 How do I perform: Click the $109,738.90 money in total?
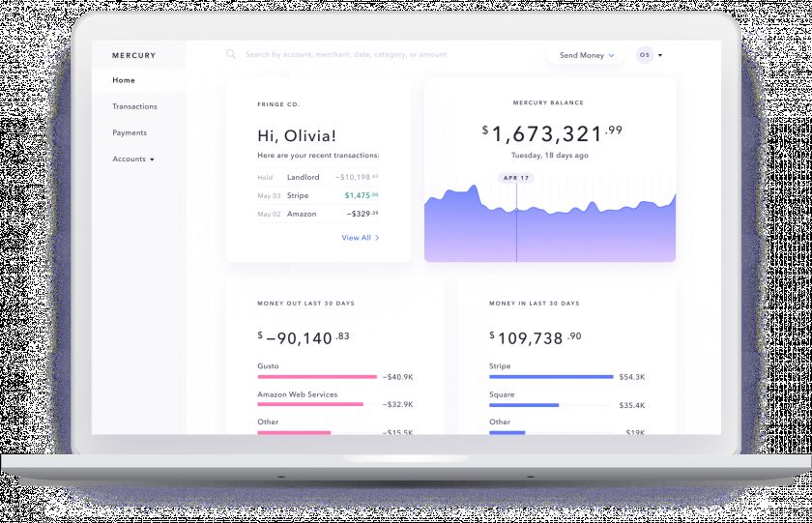[x=535, y=337]
